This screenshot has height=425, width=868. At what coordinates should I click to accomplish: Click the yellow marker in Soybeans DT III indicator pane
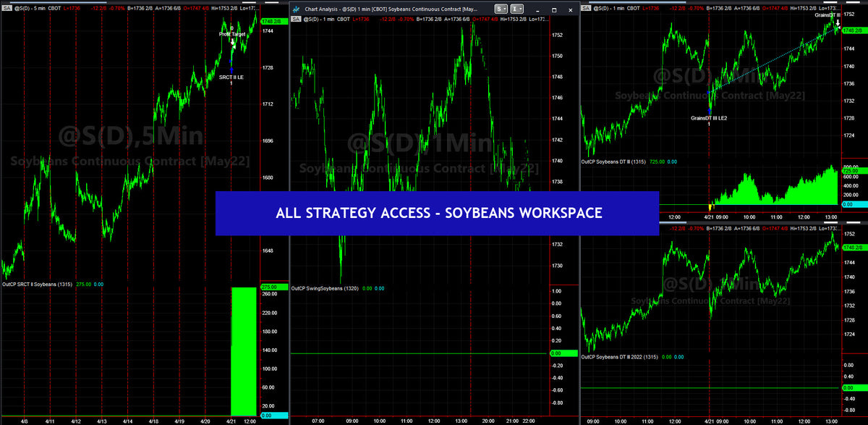click(x=710, y=209)
